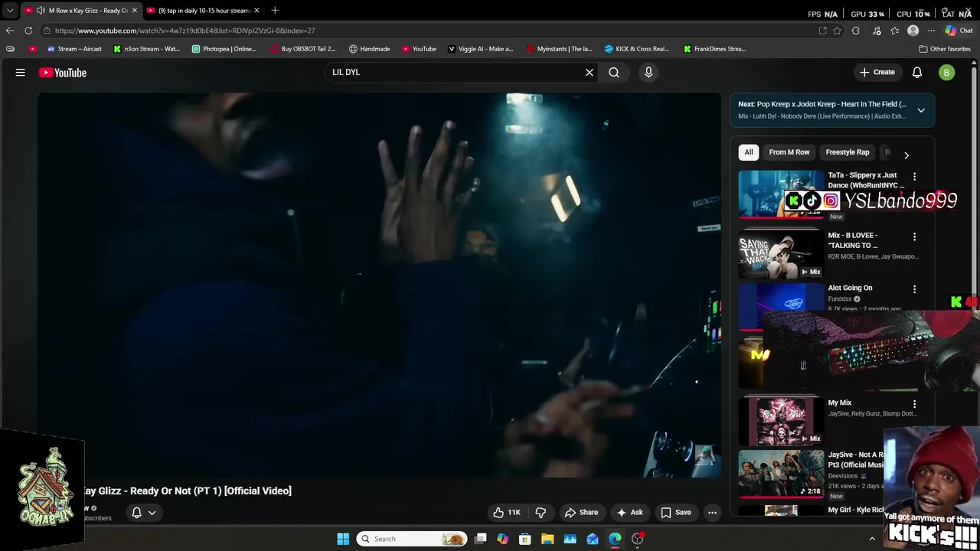Open options menu for TaTa - Slippery video
Viewport: 980px width, 551px height.
coord(914,177)
